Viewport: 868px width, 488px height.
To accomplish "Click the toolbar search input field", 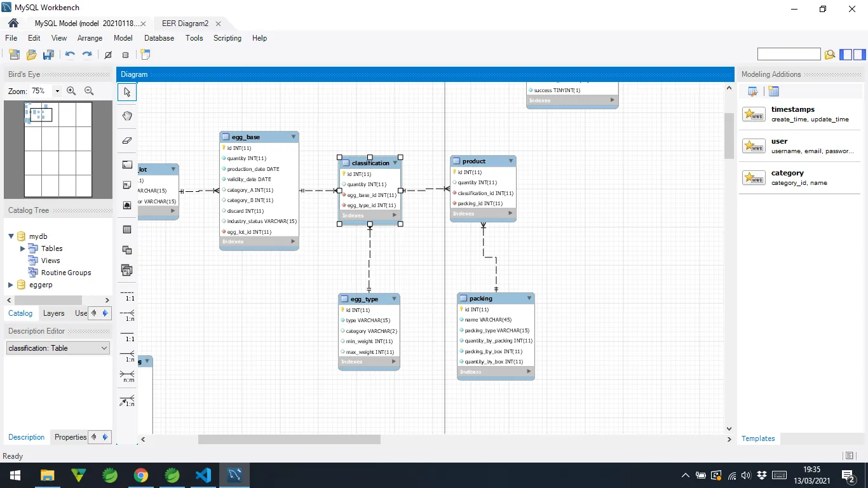I will 789,55.
